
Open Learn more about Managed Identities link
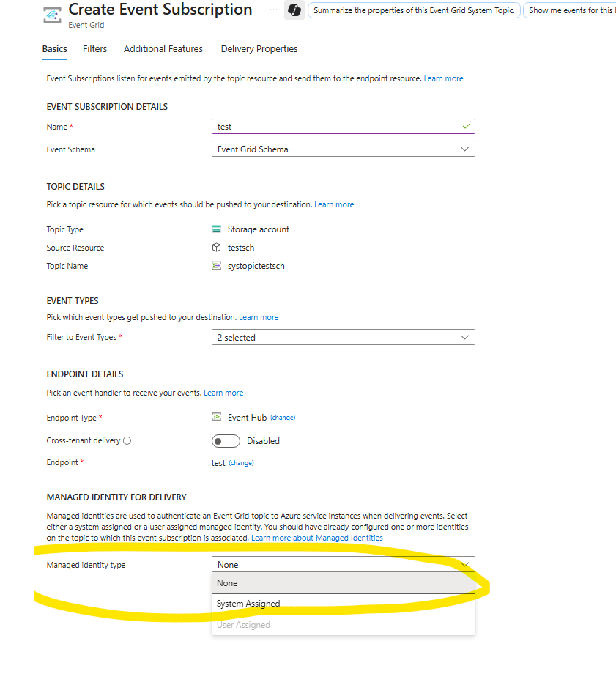tap(316, 538)
